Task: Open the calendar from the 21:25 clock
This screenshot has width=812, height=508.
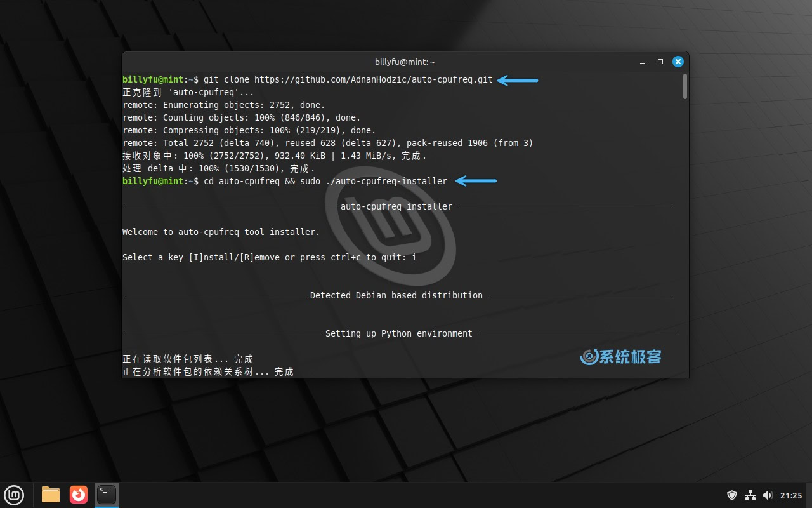Action: [x=791, y=495]
